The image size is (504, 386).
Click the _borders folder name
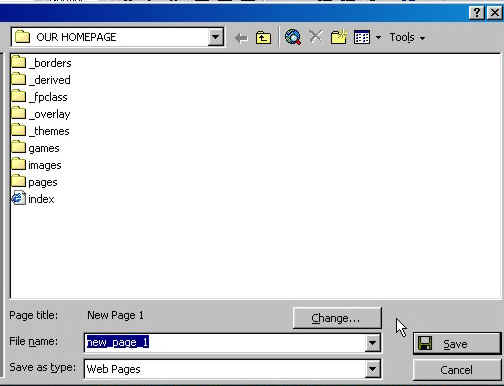pos(50,63)
